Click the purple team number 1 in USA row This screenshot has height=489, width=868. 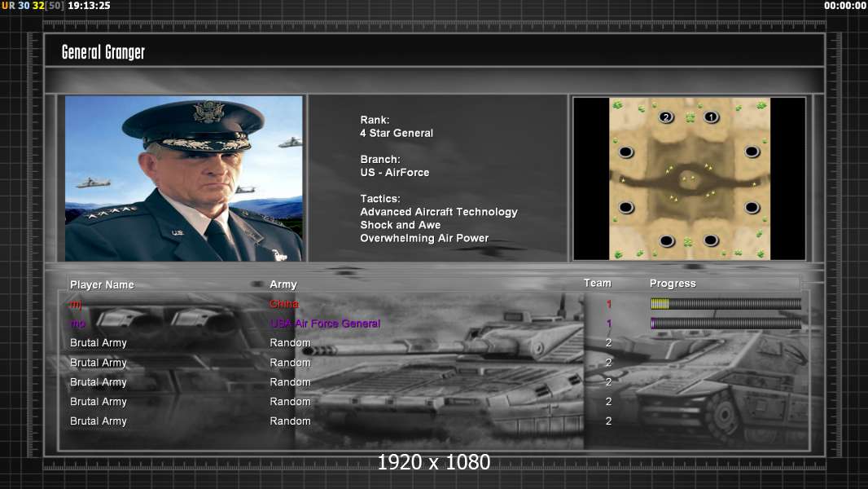609,324
